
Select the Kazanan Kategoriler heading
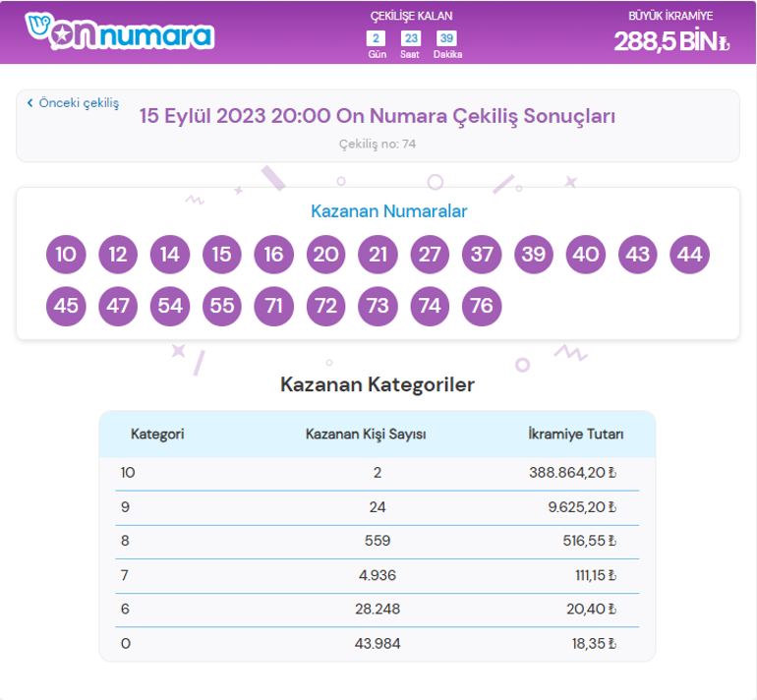click(x=378, y=384)
